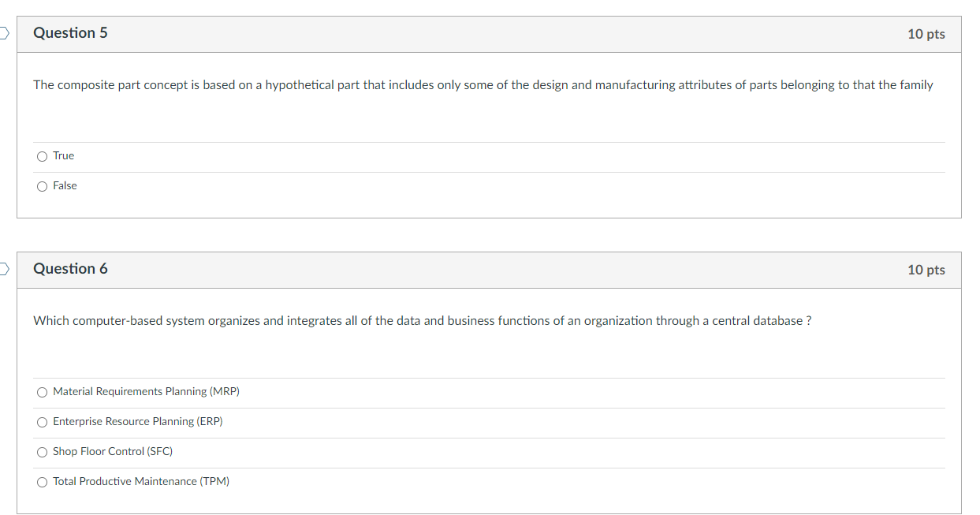Viewport: 980px width, 515px height.
Task: Choose the Enterprise Resource Planning radio button
Action: [x=42, y=422]
